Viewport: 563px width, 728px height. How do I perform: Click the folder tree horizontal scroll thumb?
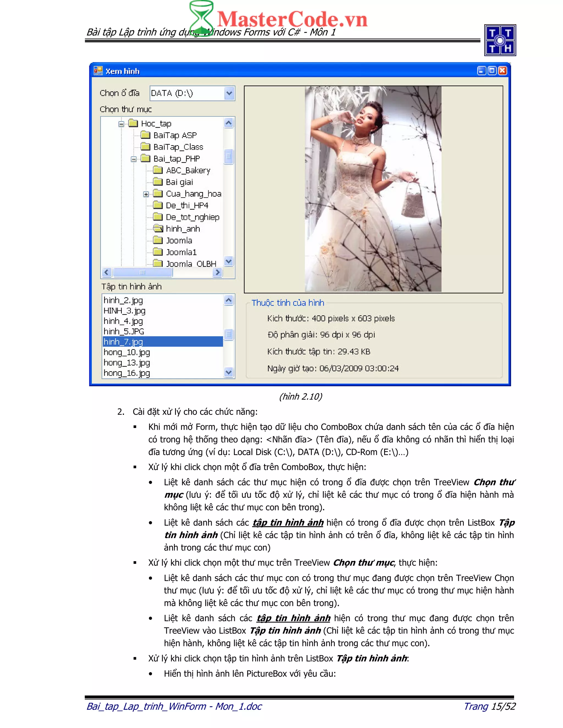pyautogui.click(x=142, y=272)
